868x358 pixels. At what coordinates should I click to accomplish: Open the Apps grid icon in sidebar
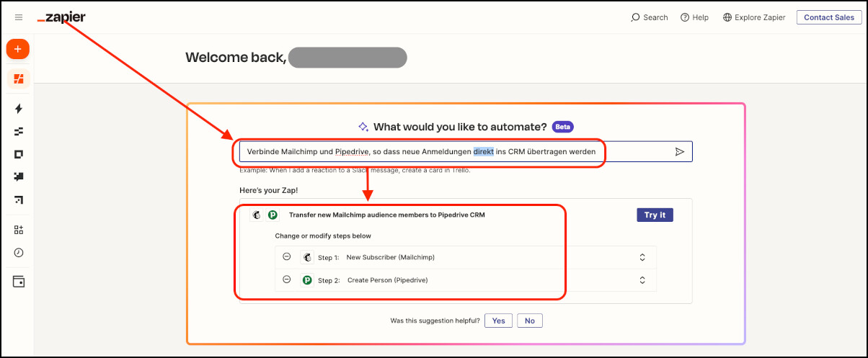click(x=19, y=230)
